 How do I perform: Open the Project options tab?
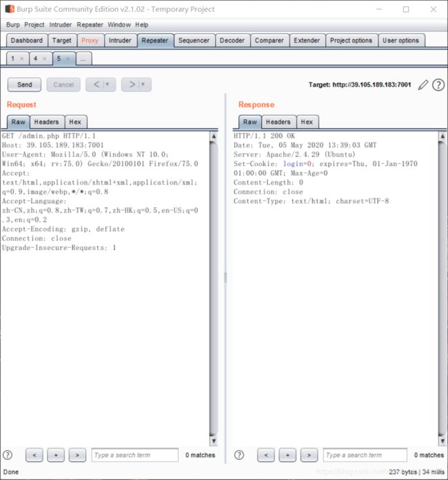(352, 41)
